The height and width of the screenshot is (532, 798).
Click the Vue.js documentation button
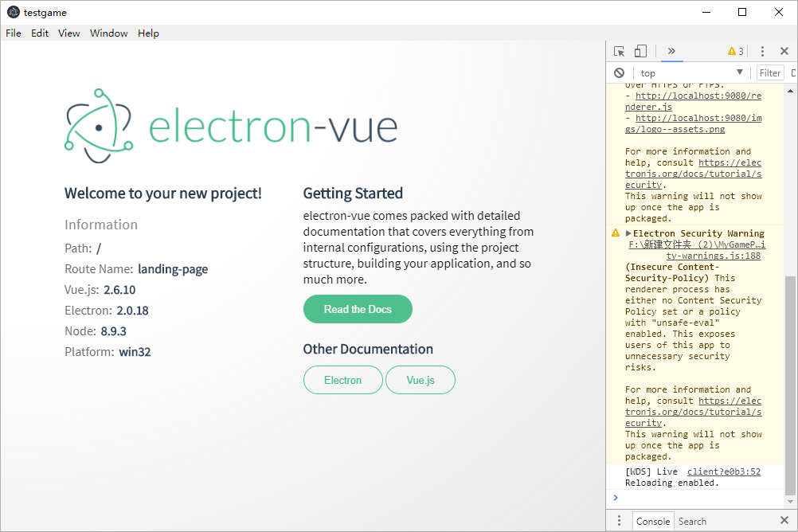point(421,380)
